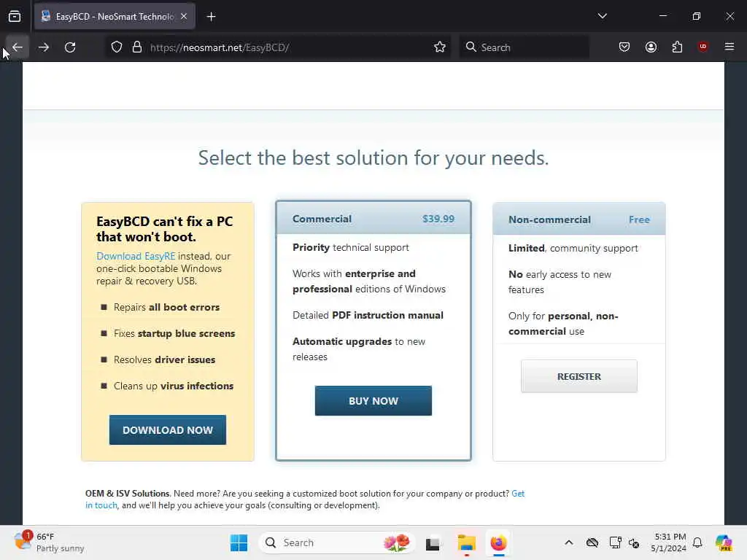Open File Explorer from the taskbar
This screenshot has height=560, width=747.
tap(466, 542)
